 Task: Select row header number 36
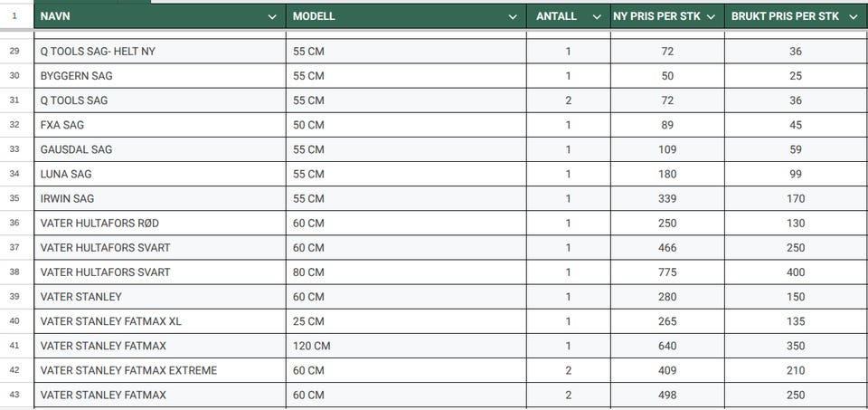tap(14, 223)
